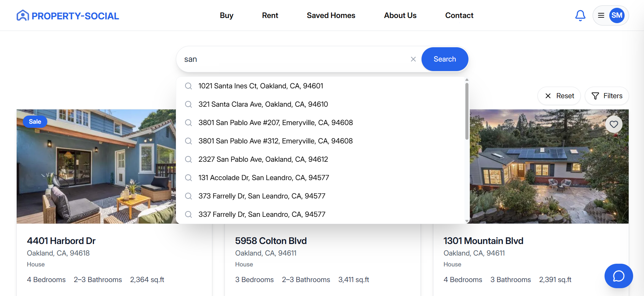Screen dimensions: 644x296
Task: Open the Rent menu item
Action: click(270, 16)
